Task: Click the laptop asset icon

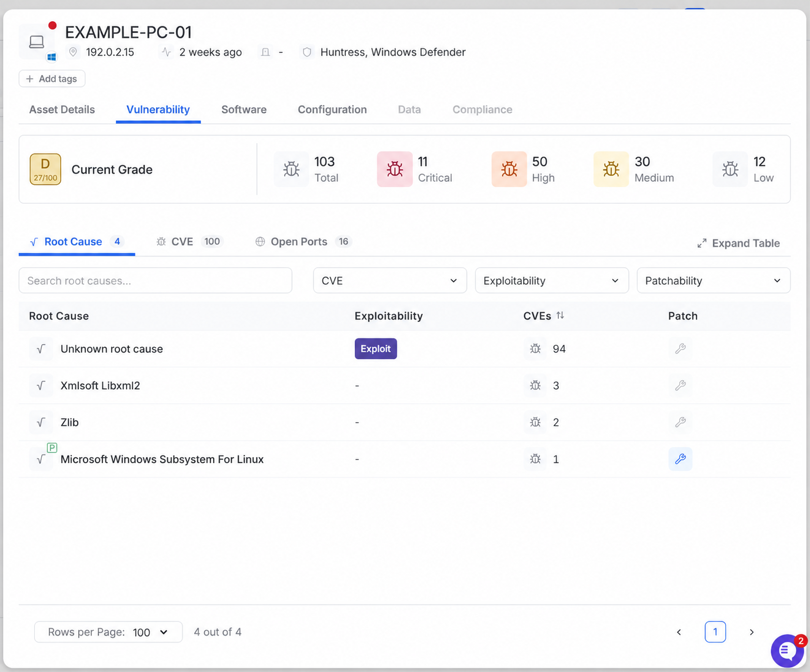Action: (x=36, y=42)
